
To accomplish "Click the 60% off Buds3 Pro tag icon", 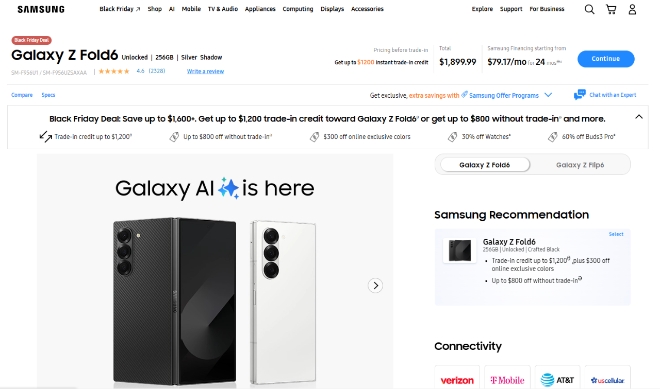I will (553, 137).
